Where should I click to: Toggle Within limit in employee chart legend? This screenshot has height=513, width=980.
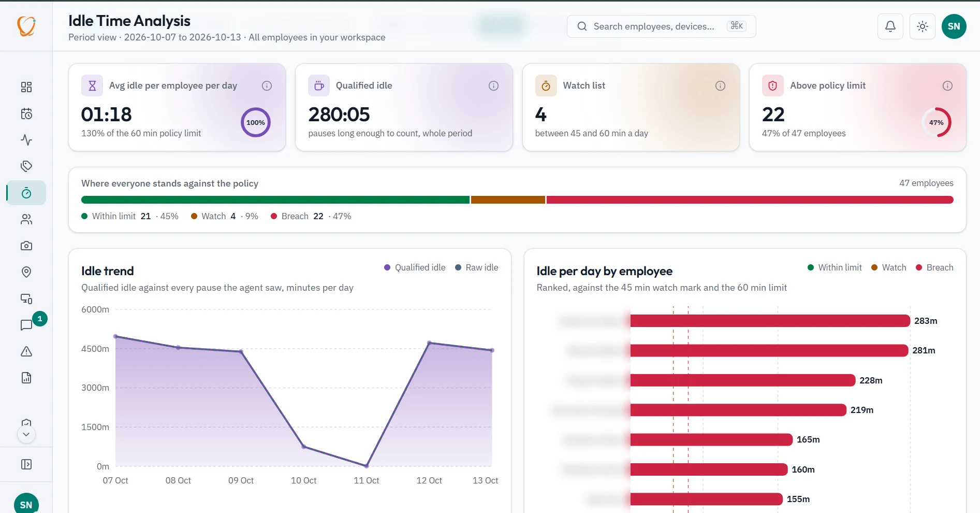pos(835,267)
